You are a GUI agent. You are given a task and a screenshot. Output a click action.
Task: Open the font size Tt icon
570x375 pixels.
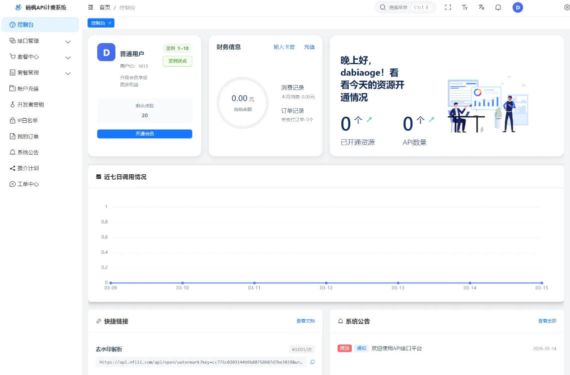pyautogui.click(x=465, y=7)
